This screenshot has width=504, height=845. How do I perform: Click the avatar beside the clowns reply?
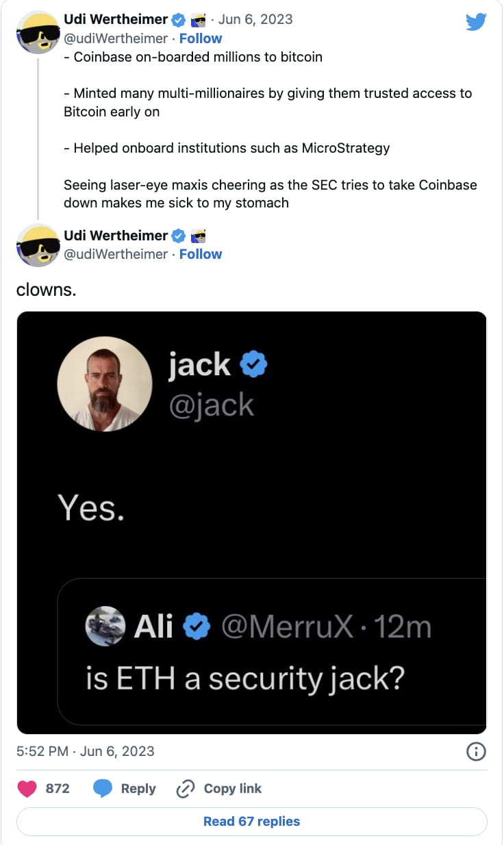click(x=38, y=244)
